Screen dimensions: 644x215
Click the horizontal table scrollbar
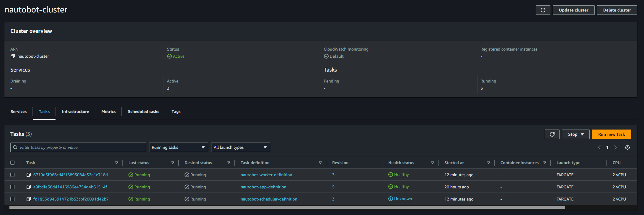pyautogui.click(x=287, y=208)
